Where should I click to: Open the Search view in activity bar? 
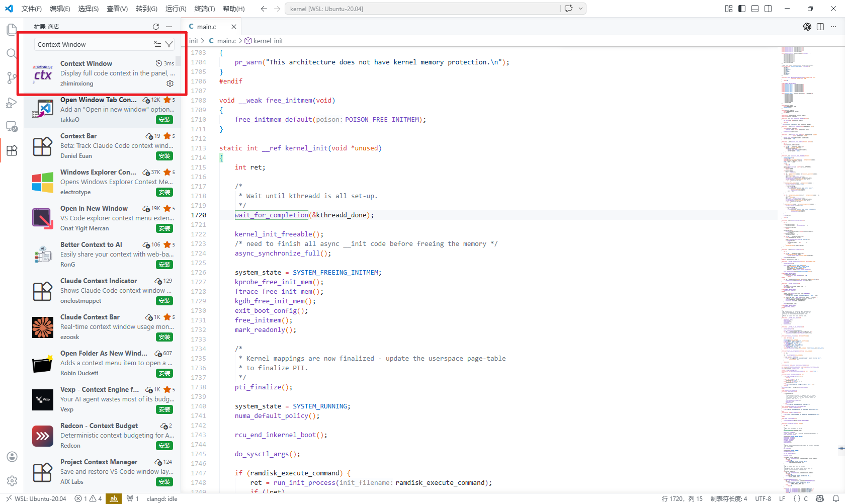point(12,53)
